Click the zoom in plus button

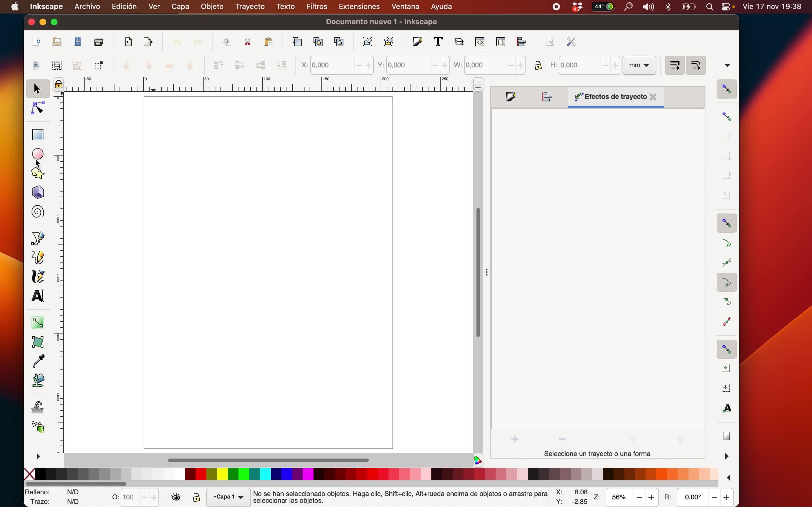(x=651, y=497)
